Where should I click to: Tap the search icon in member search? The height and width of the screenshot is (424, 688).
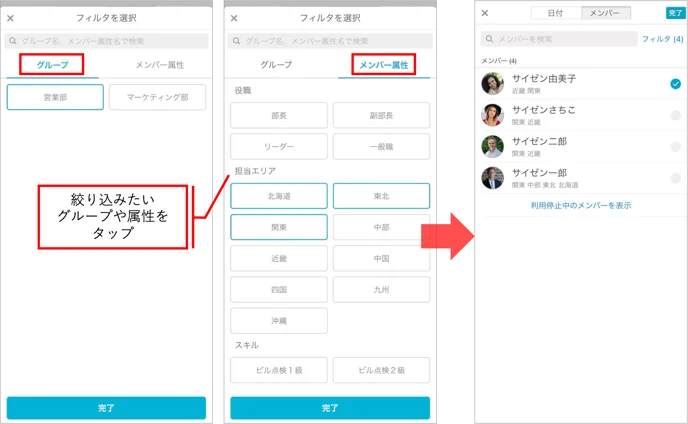tap(489, 39)
